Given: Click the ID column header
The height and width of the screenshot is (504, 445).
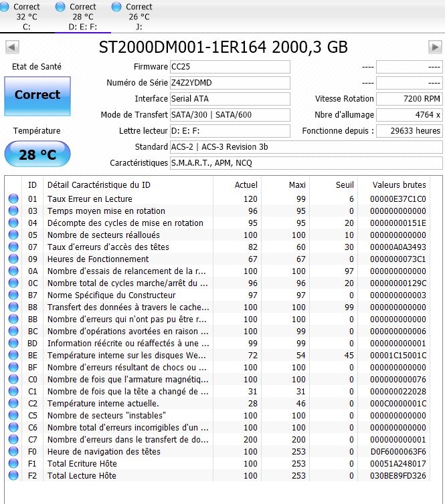Looking at the screenshot, I should [x=32, y=184].
